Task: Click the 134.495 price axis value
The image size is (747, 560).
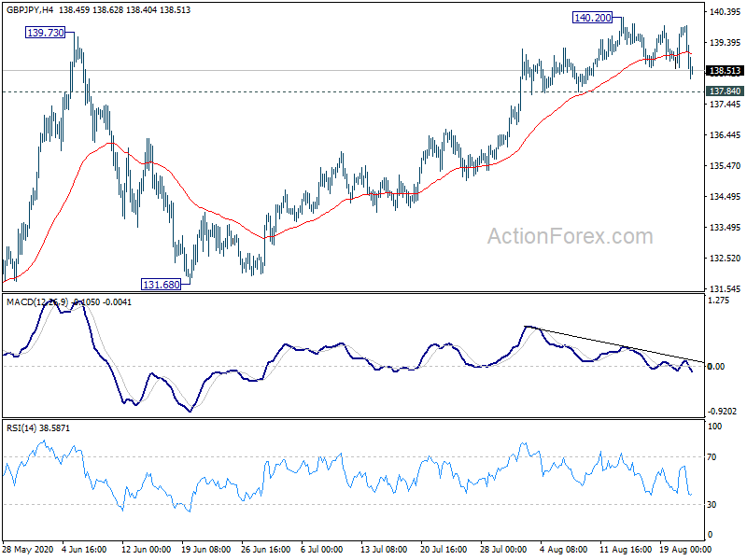Action: 725,197
